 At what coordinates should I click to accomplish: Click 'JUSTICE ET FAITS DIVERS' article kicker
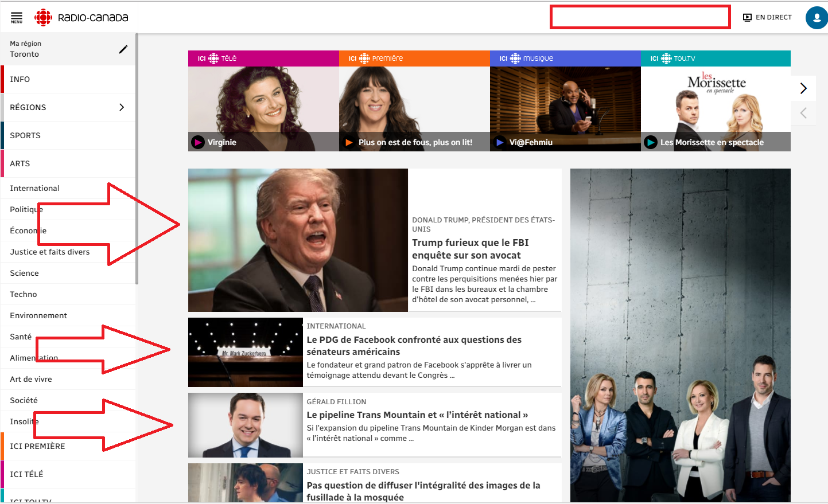[353, 472]
